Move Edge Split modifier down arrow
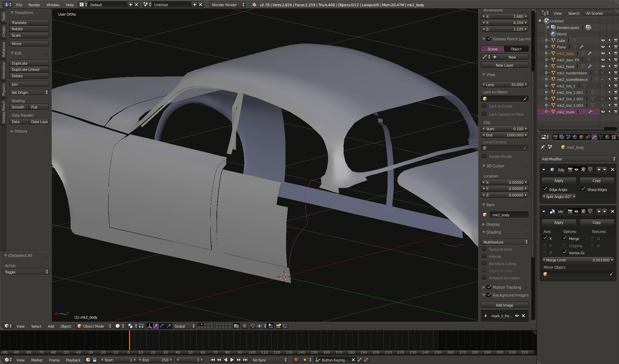 [605, 169]
